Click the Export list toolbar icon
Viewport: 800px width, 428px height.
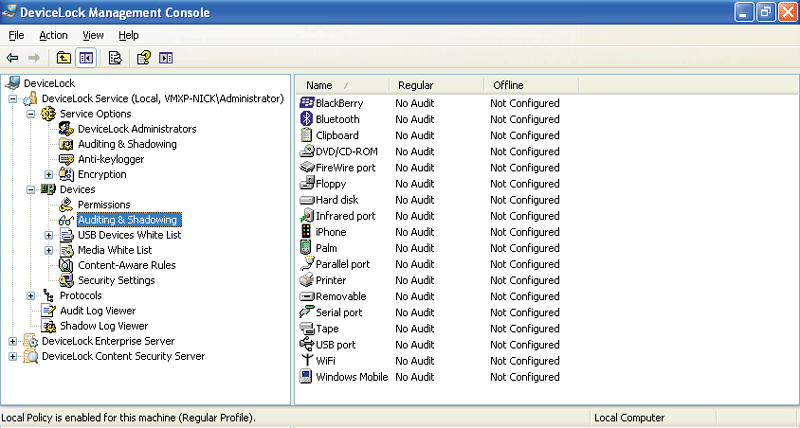115,58
